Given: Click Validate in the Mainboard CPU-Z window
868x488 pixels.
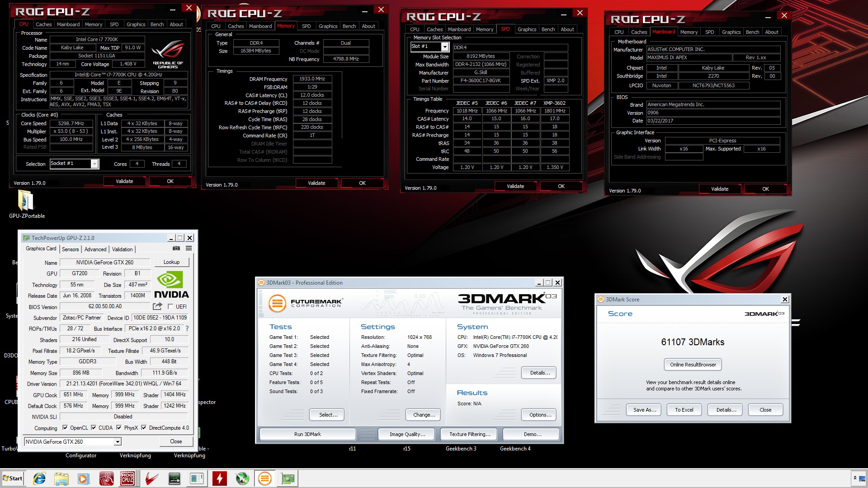Looking at the screenshot, I should click(x=720, y=189).
